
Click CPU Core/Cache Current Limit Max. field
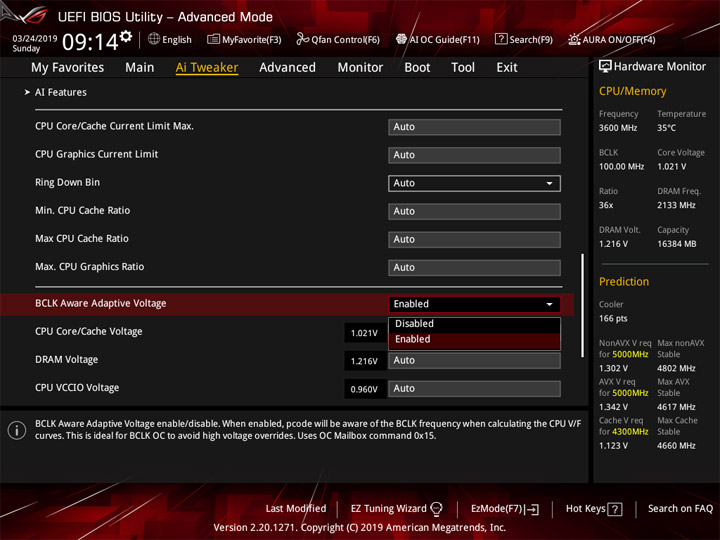pyautogui.click(x=474, y=127)
